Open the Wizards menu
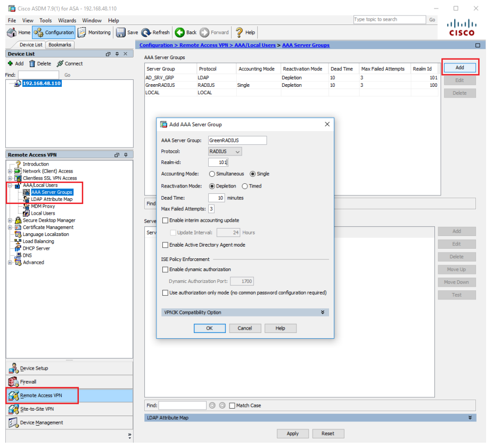This screenshot has height=448, width=493. point(67,20)
